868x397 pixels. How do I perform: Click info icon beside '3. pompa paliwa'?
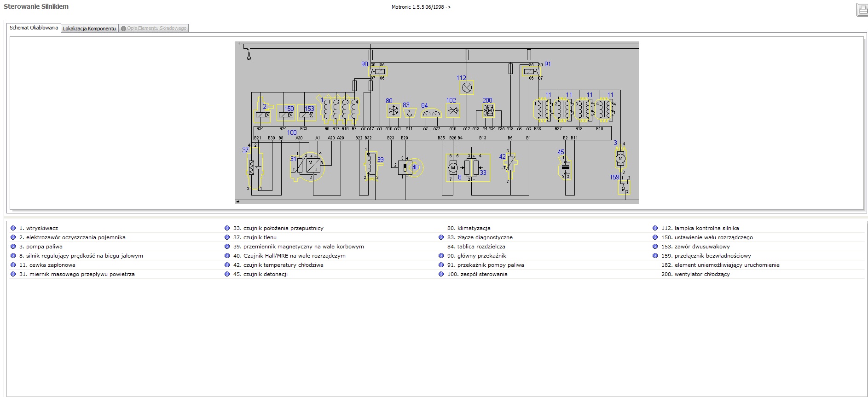pyautogui.click(x=13, y=247)
